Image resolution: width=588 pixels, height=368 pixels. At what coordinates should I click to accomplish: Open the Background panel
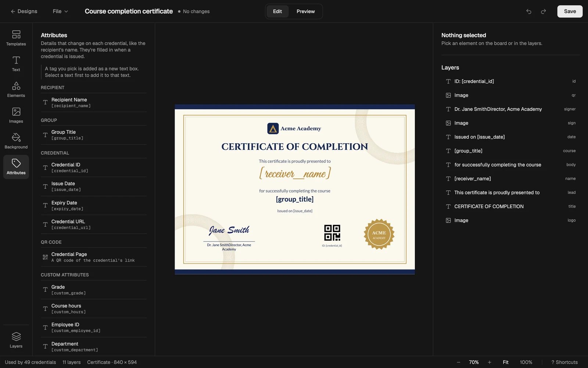point(16,141)
